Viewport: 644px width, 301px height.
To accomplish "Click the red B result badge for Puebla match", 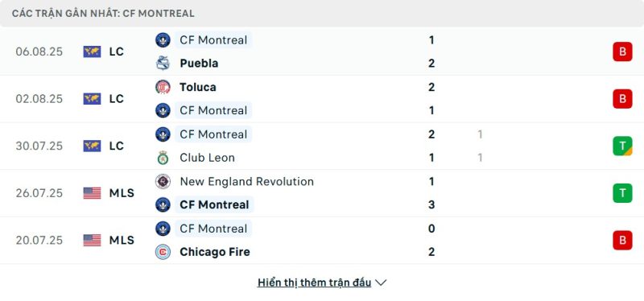I will tap(622, 52).
